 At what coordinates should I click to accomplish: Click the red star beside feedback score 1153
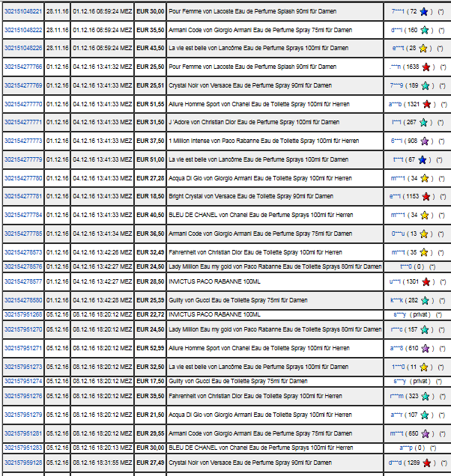[426, 197]
